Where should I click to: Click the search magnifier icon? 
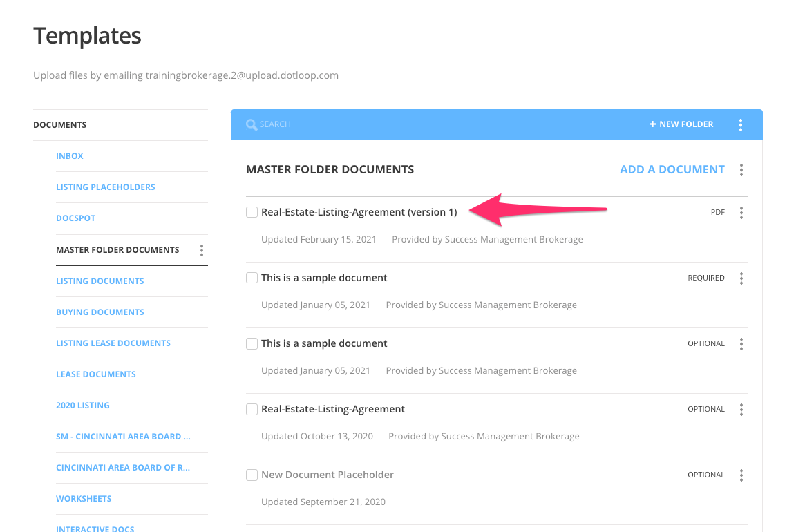coord(252,124)
